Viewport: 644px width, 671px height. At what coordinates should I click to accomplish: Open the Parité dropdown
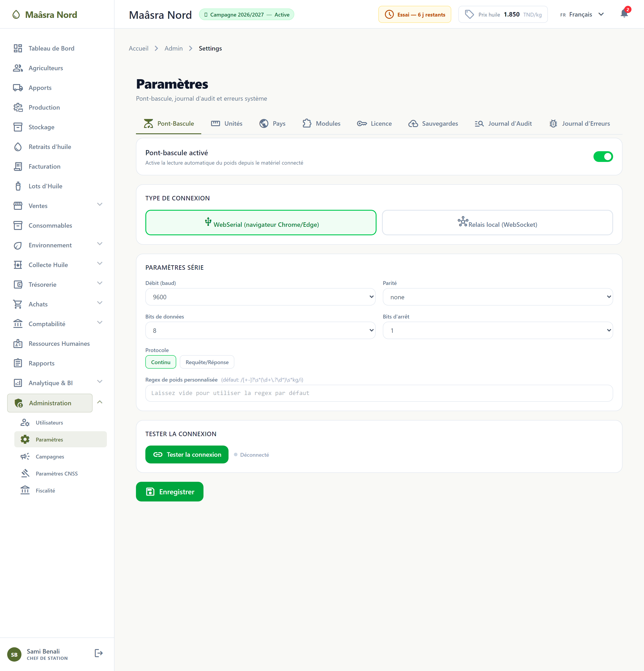498,297
